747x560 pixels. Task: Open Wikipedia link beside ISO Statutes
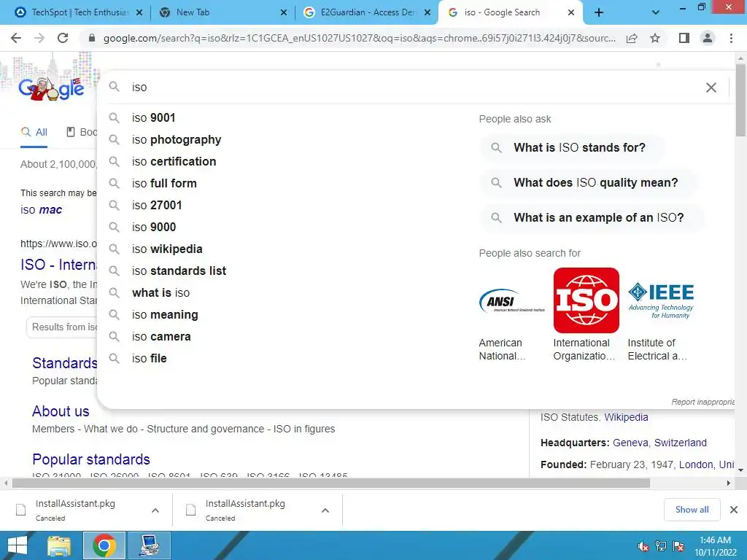coord(626,417)
